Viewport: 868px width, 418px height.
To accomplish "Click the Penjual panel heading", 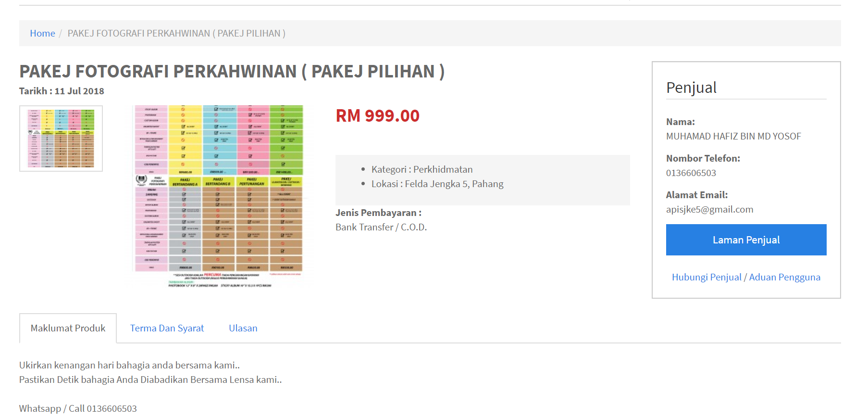I will (691, 88).
